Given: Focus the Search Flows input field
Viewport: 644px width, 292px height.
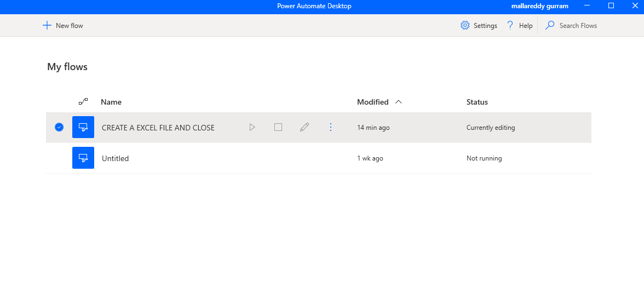Looking at the screenshot, I should click(x=578, y=25).
